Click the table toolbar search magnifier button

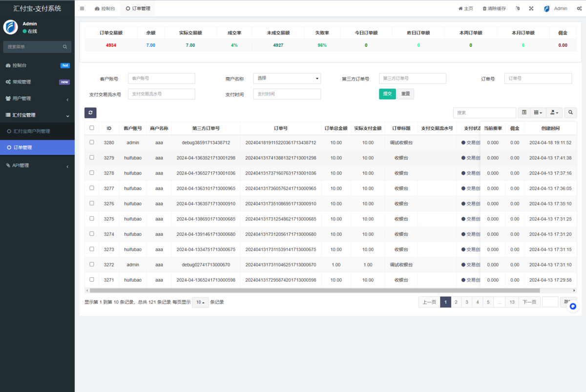pyautogui.click(x=570, y=113)
